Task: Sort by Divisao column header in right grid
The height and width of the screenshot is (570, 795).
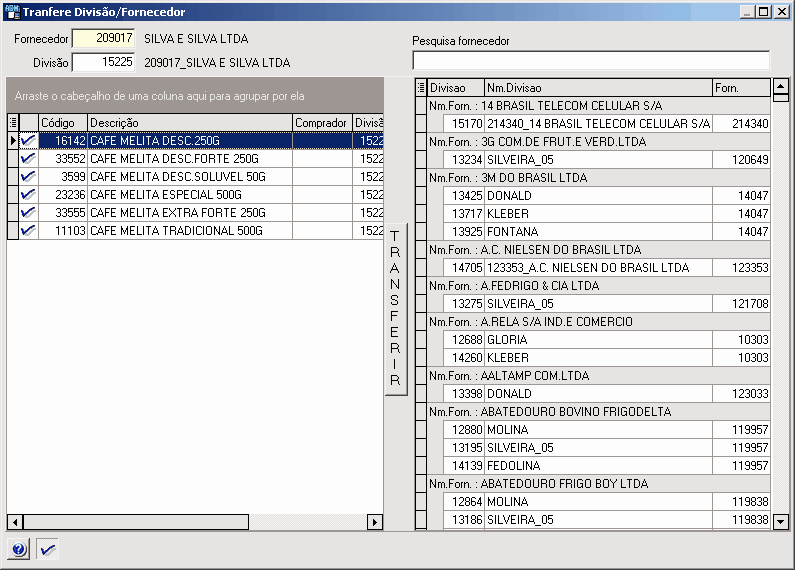Action: click(x=456, y=88)
